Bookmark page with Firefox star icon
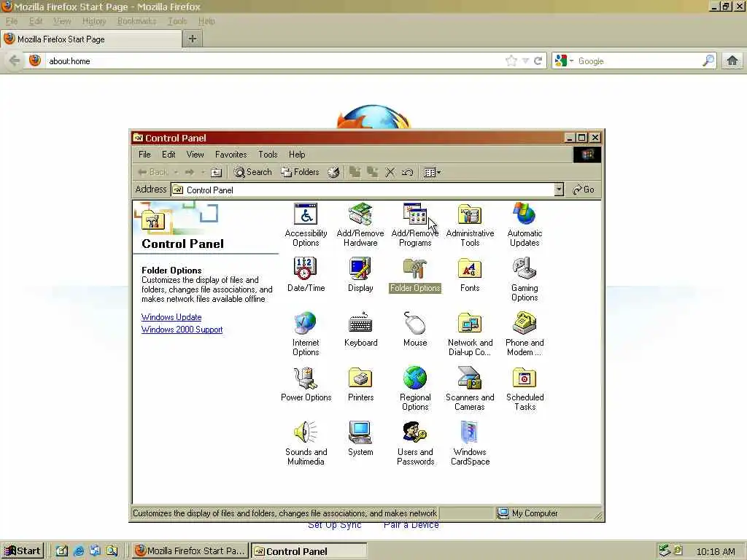Screen dimensions: 747x560 [x=511, y=61]
